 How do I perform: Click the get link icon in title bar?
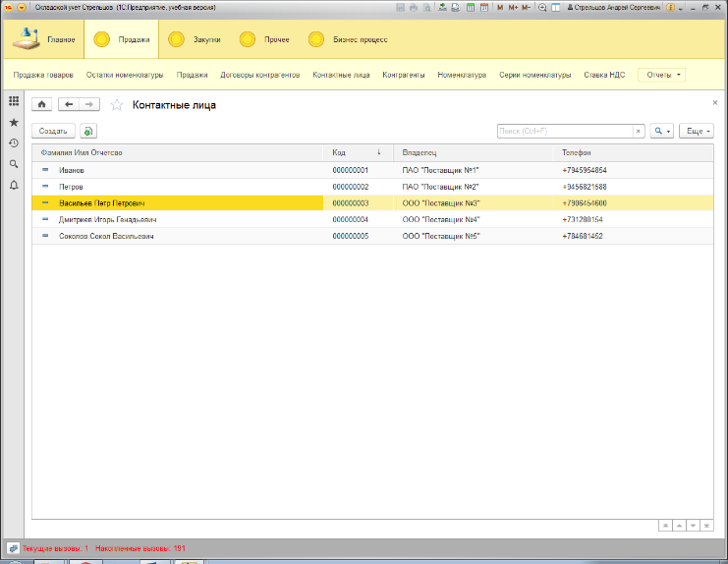(x=442, y=8)
